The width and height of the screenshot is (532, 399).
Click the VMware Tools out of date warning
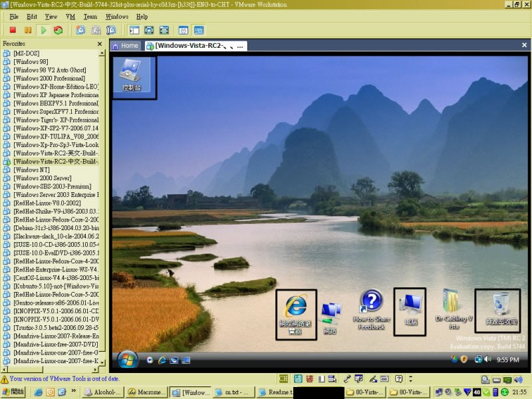point(60,378)
